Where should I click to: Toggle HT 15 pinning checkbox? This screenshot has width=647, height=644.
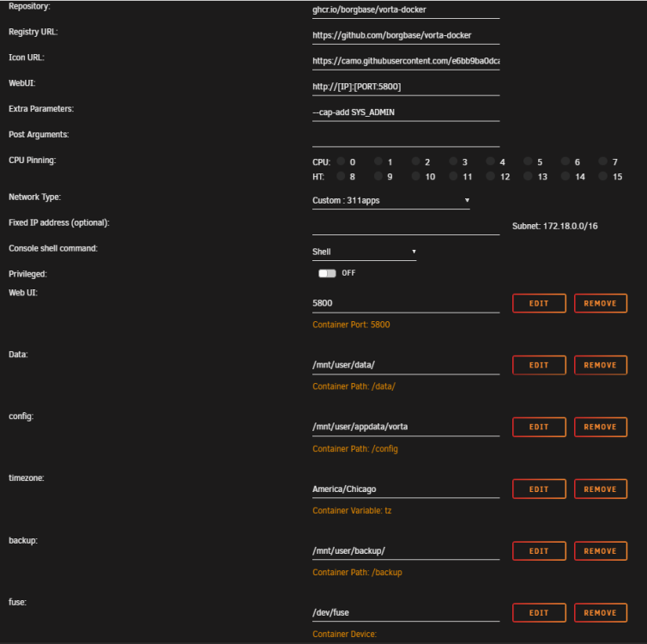(x=603, y=176)
